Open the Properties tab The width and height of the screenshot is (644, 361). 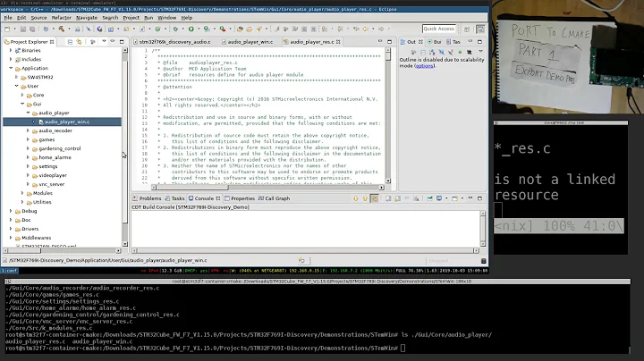[x=240, y=198]
